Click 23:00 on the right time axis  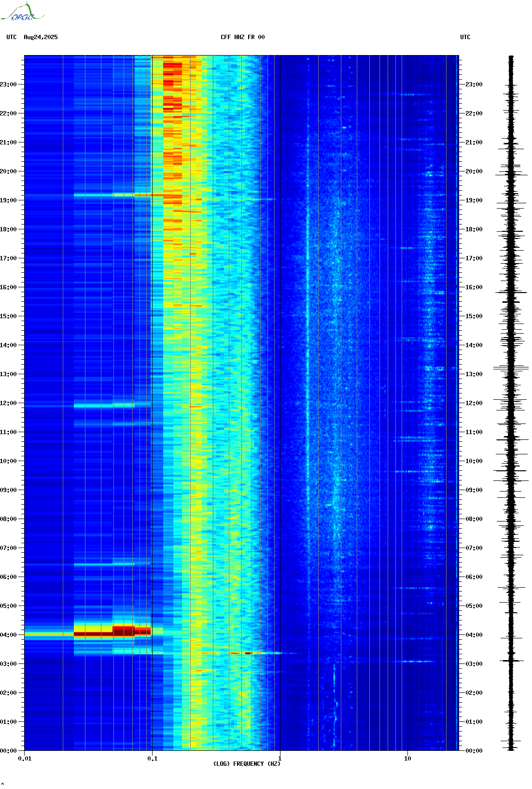(x=474, y=85)
